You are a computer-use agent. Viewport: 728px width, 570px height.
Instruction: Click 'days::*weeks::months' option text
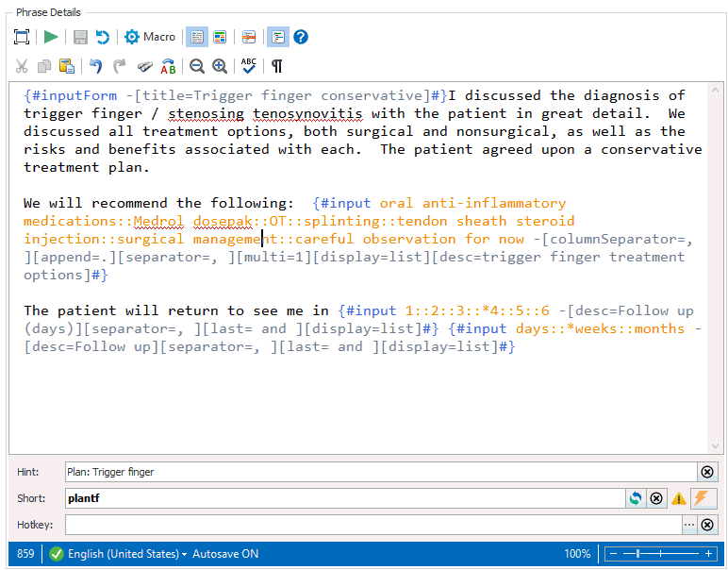point(600,329)
